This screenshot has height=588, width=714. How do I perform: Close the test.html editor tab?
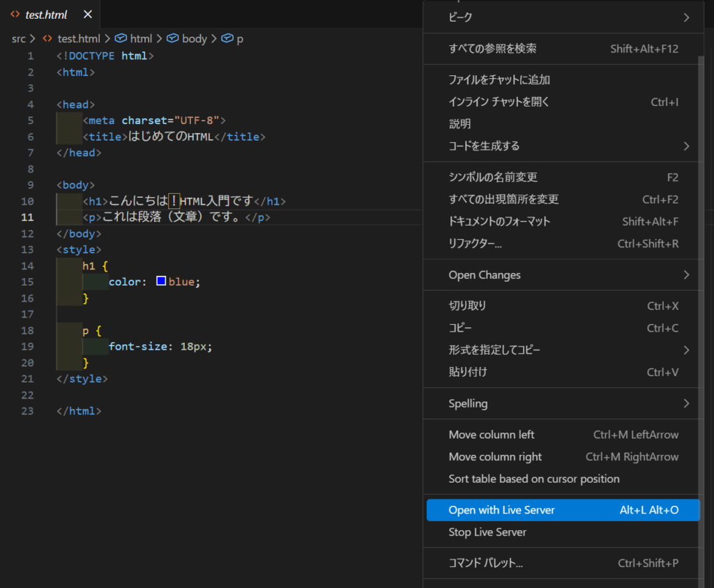87,15
